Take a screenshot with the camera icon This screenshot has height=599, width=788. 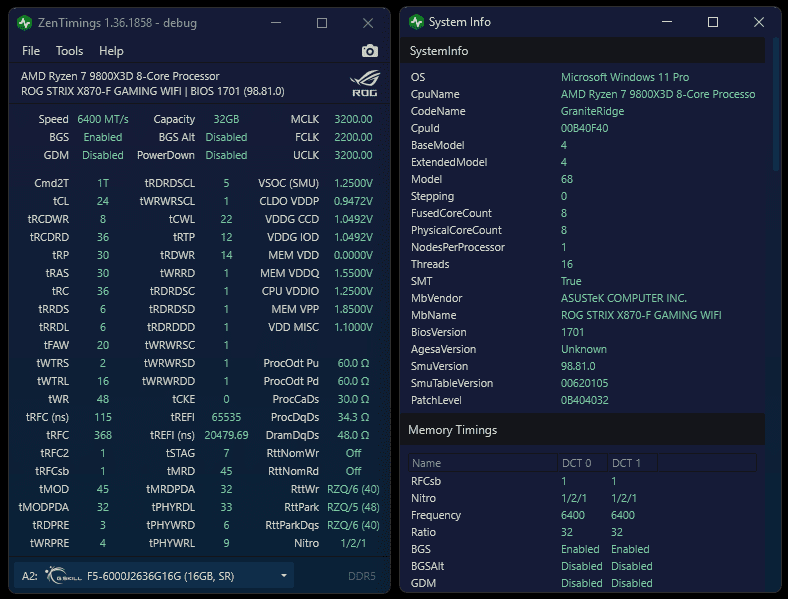pos(369,51)
